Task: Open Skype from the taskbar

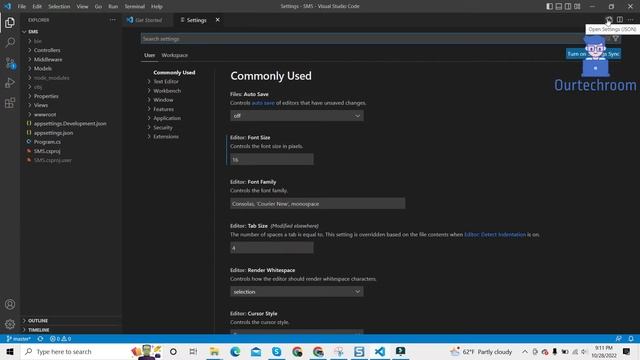Action: 277,351
